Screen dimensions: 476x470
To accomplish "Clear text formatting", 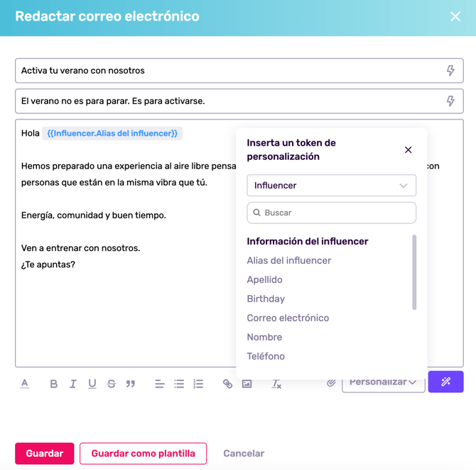I will [276, 384].
